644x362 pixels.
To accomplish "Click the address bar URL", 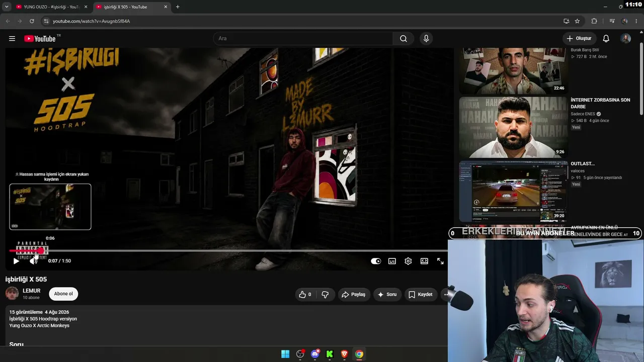I will 92,21.
